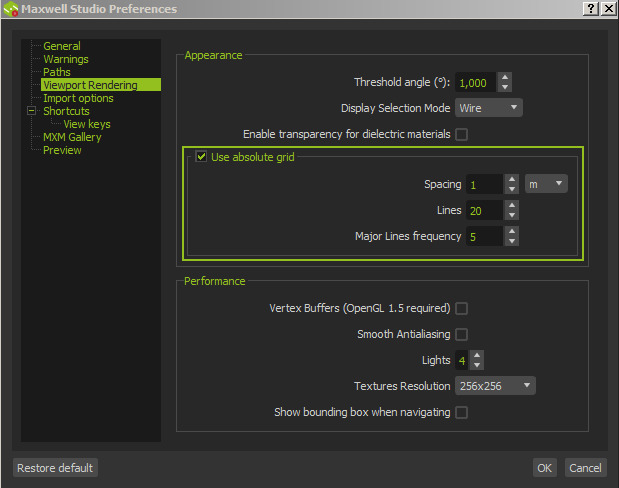This screenshot has width=619, height=488.
Task: Click OK to confirm preferences
Action: point(544,468)
